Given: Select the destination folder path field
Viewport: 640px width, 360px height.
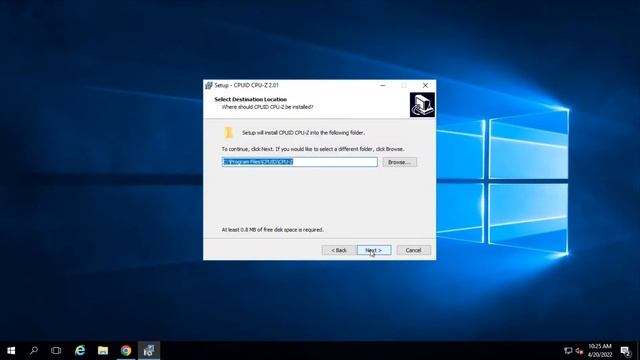Looking at the screenshot, I should coord(300,162).
